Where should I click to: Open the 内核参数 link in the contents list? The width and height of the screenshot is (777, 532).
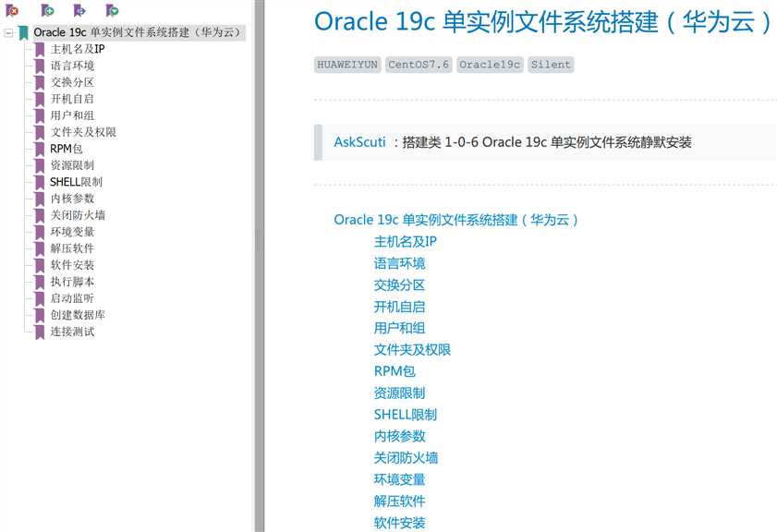(x=399, y=436)
